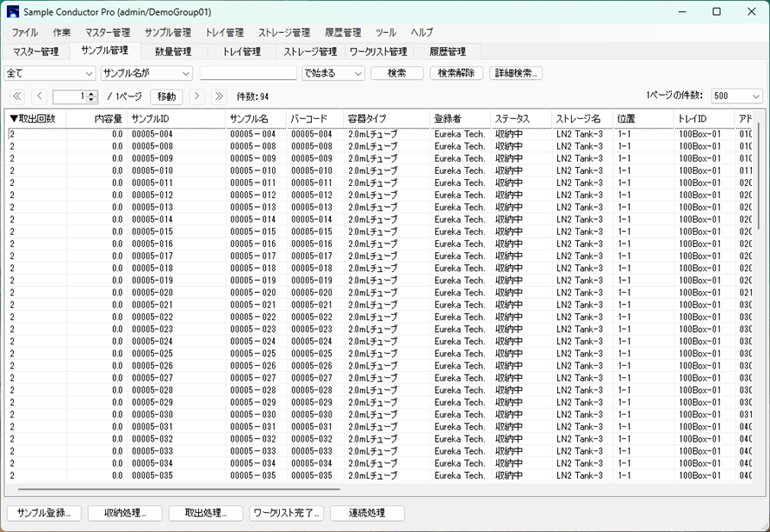Click the search text input field

pyautogui.click(x=248, y=74)
